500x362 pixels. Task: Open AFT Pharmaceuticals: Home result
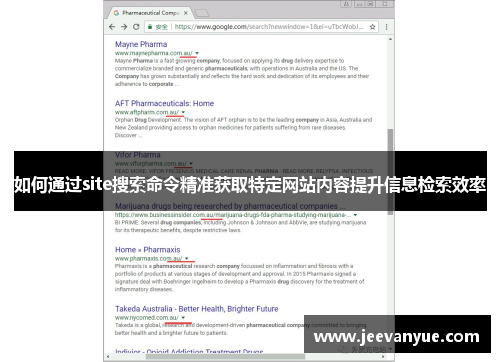click(x=164, y=103)
